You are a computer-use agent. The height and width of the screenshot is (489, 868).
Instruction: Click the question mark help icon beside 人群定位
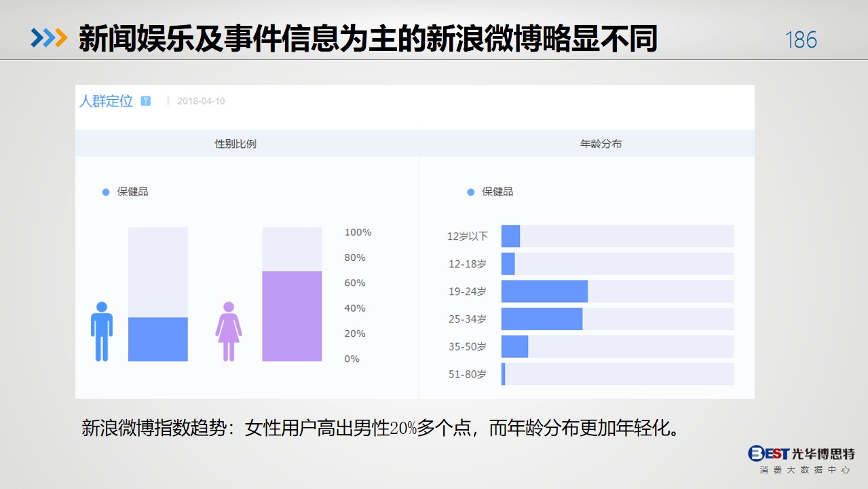[x=145, y=101]
